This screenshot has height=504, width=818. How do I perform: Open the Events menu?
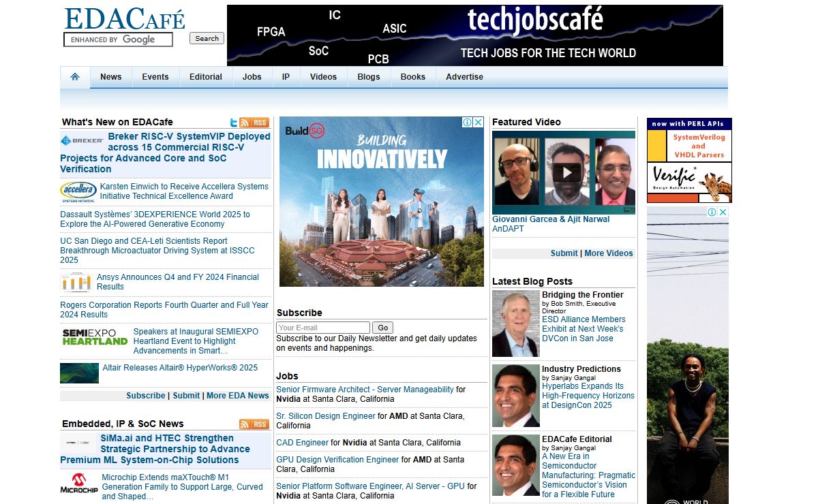155,77
